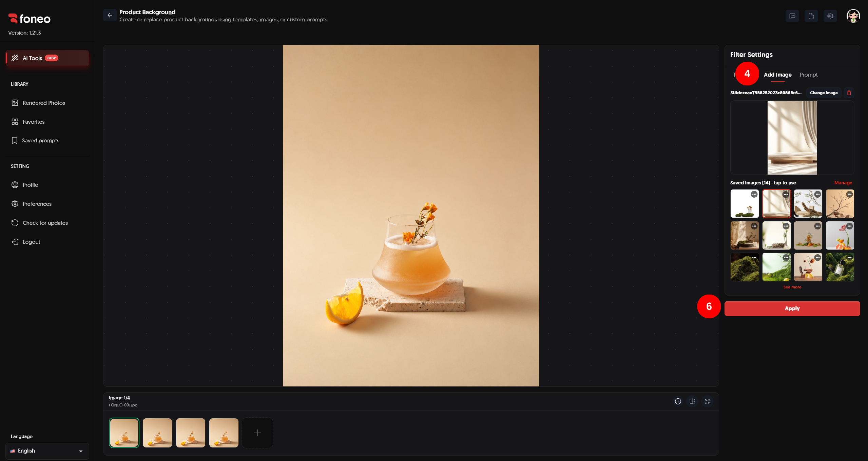This screenshot has height=461, width=868.
Task: Open the chat feedback icon in header
Action: pos(792,16)
